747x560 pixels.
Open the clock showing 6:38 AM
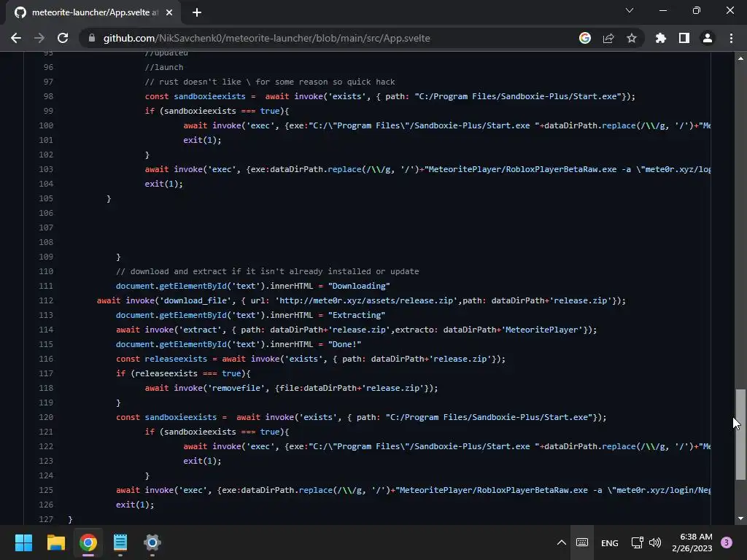(x=692, y=542)
